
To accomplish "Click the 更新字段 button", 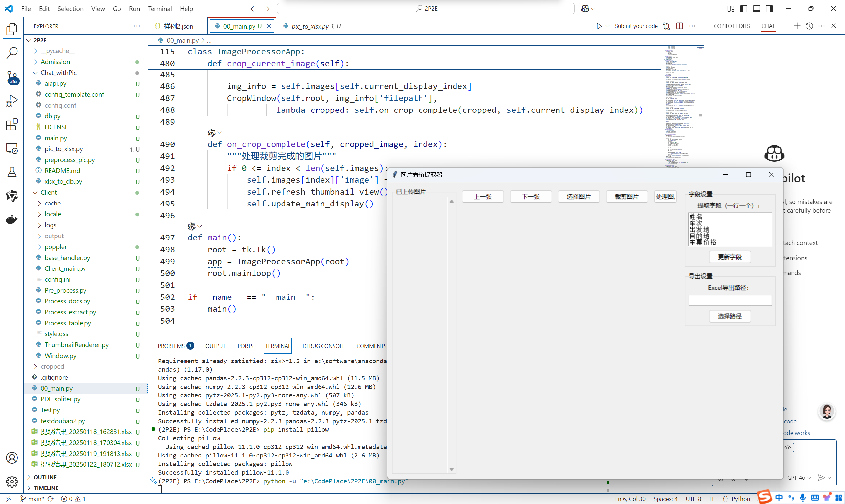I will pos(729,257).
